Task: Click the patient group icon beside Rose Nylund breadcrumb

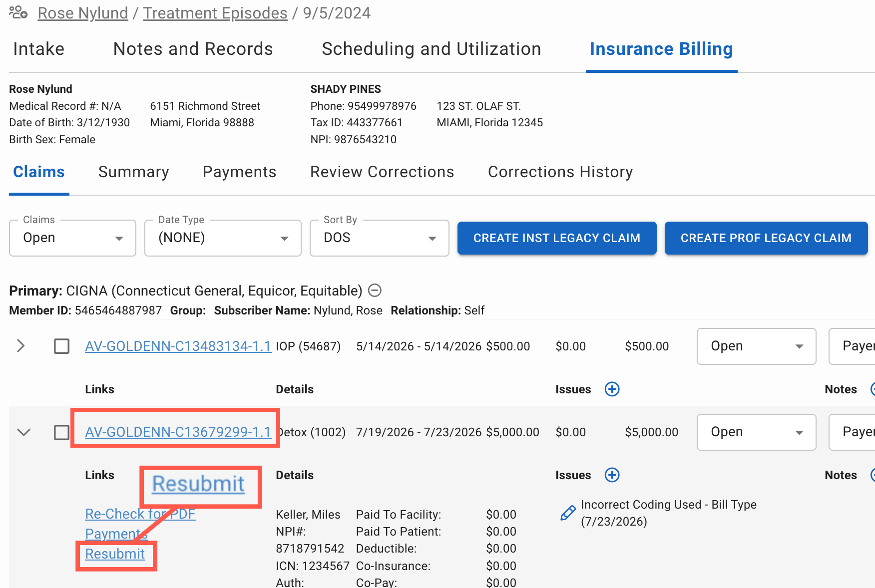Action: click(x=18, y=12)
